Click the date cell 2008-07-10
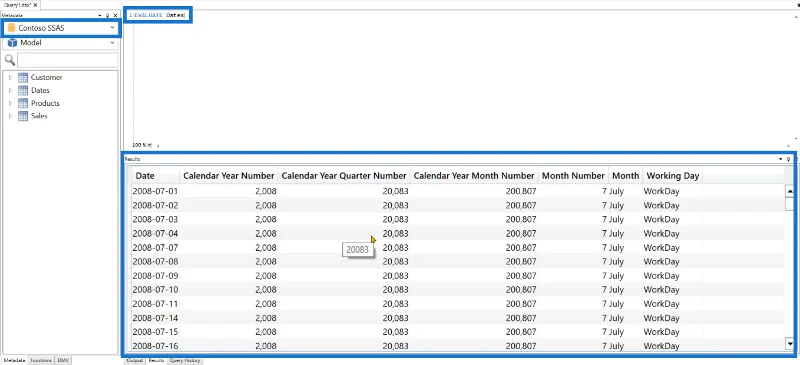This screenshot has width=800, height=365. [155, 289]
